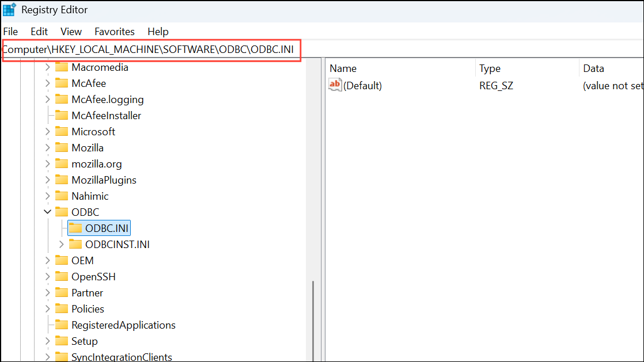Click the ODBC.INI folder icon

pos(75,228)
